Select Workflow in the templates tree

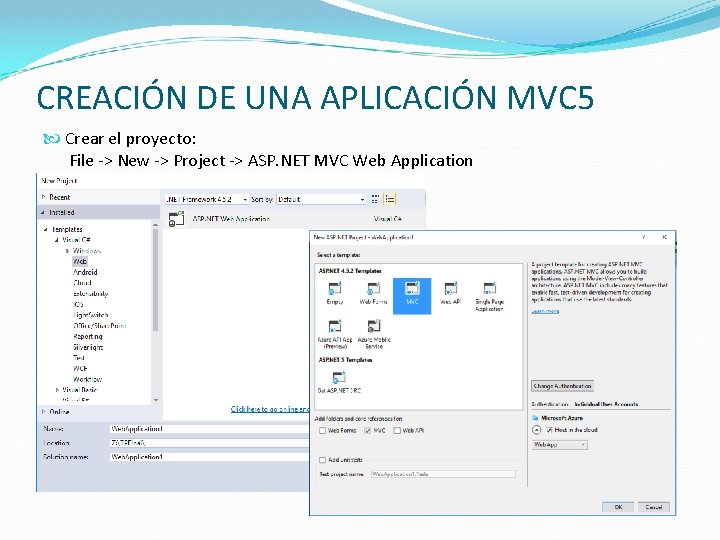(x=87, y=379)
